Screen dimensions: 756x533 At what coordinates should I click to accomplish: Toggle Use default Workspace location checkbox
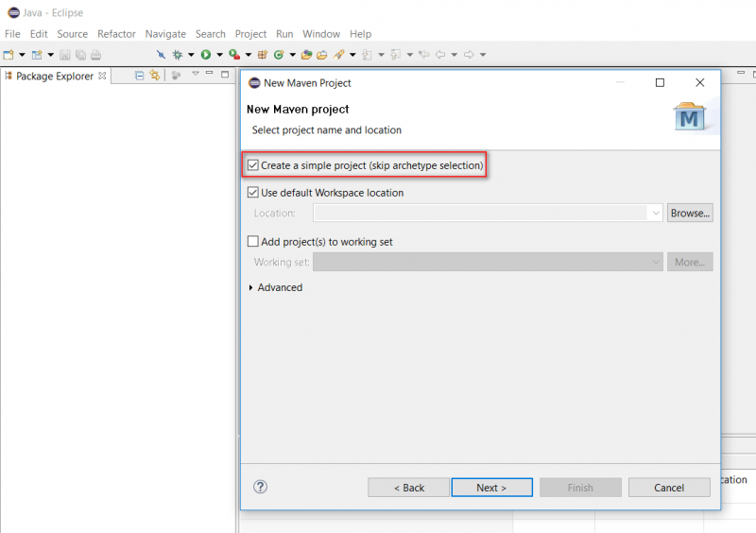(x=253, y=193)
